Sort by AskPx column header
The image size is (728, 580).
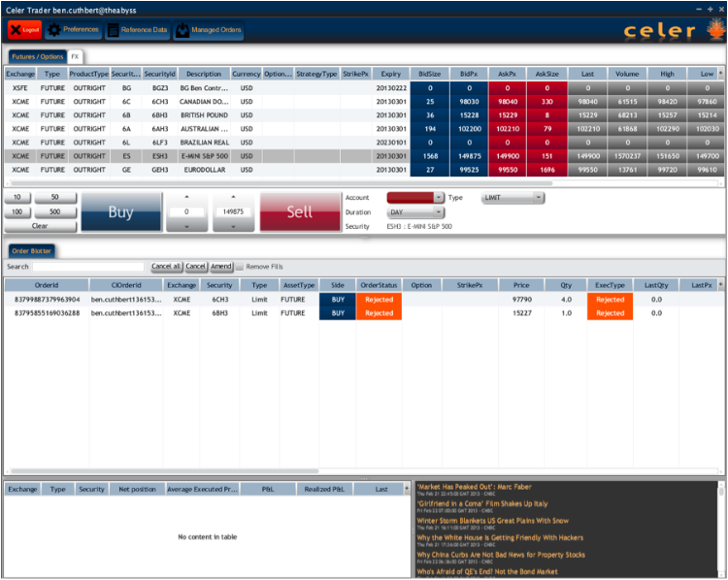[x=507, y=74]
